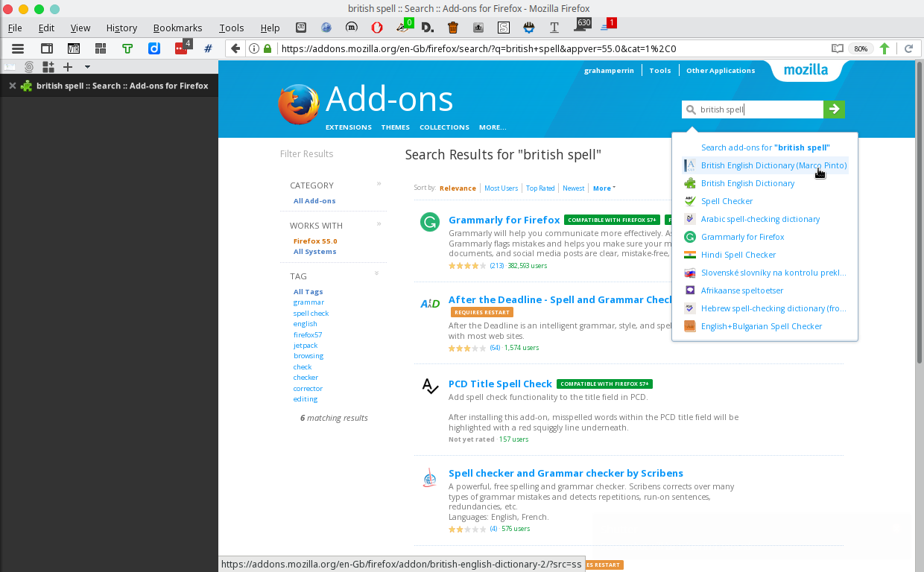Click the blue hash toolbar icon
The height and width of the screenshot is (572, 924).
click(x=208, y=48)
